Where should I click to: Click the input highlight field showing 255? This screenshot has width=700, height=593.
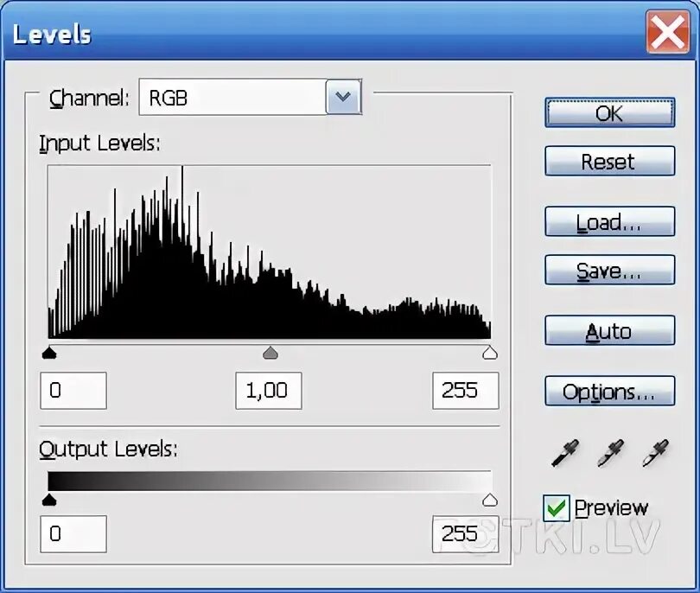tap(466, 390)
